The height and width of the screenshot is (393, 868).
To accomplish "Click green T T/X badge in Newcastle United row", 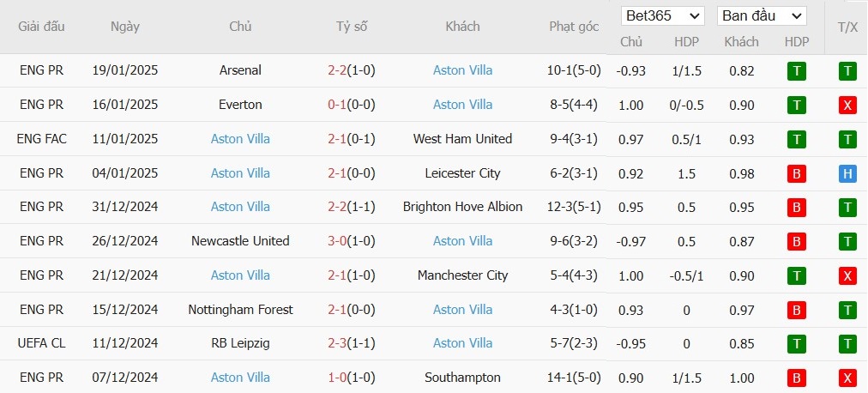I will pos(847,241).
